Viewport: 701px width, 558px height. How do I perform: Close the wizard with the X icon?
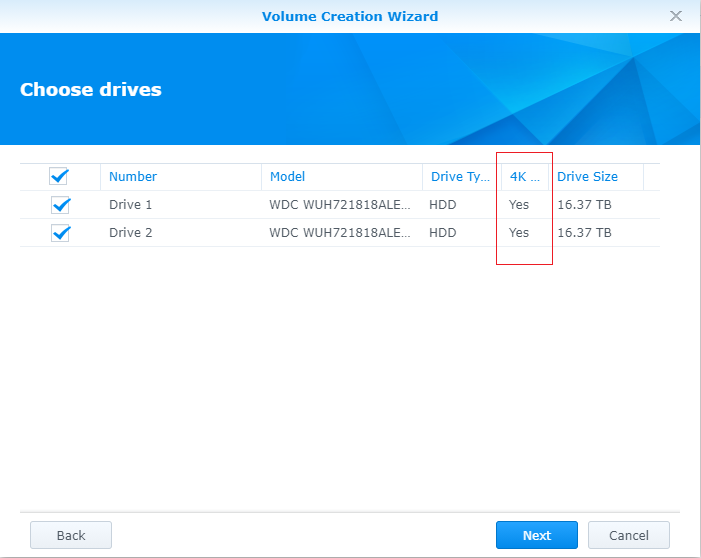(x=676, y=16)
